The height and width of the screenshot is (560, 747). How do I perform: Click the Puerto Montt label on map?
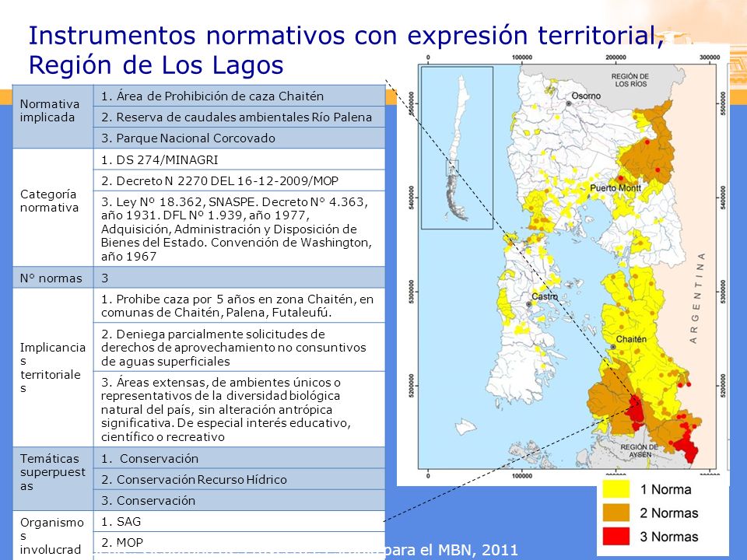615,188
